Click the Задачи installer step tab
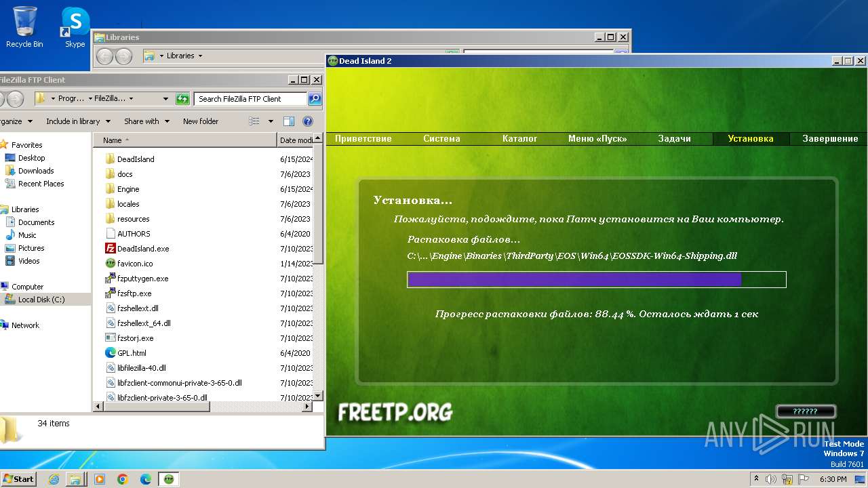Viewport: 868px width, 488px height. click(675, 139)
